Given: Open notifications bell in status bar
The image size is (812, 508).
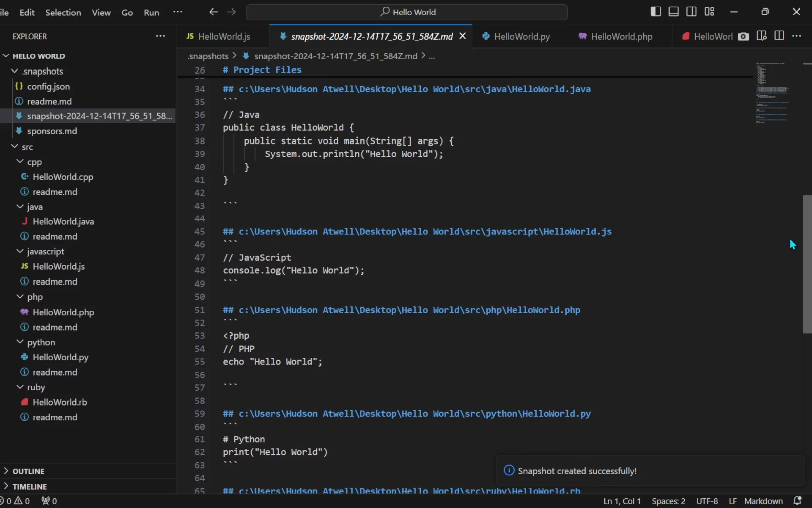Looking at the screenshot, I should (798, 501).
